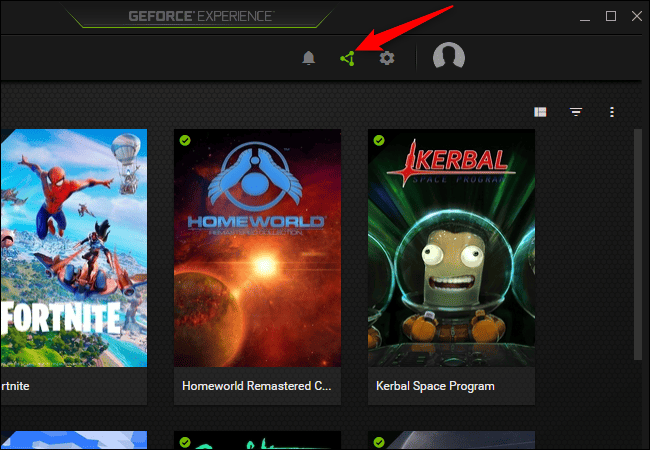Open the user account avatar
Image resolution: width=650 pixels, height=450 pixels.
(449, 56)
